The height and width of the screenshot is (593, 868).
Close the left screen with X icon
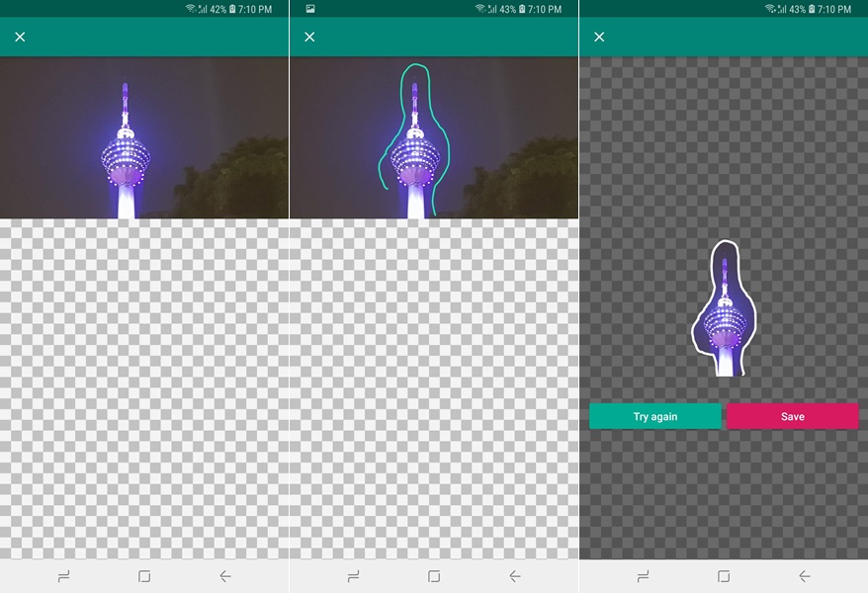coord(20,38)
